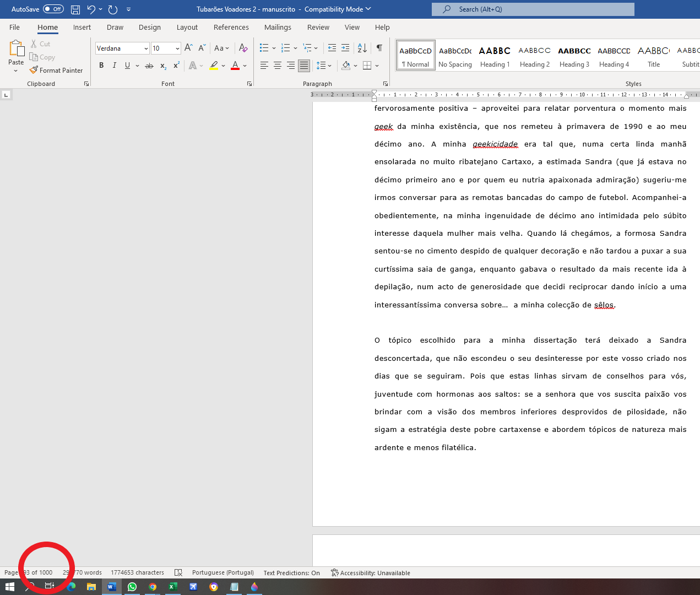Click the Increase Indent icon
The height and width of the screenshot is (595, 700).
pos(345,48)
